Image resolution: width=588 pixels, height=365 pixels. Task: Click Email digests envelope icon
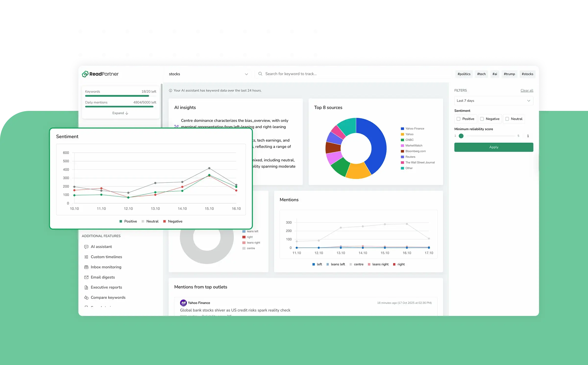coord(86,277)
